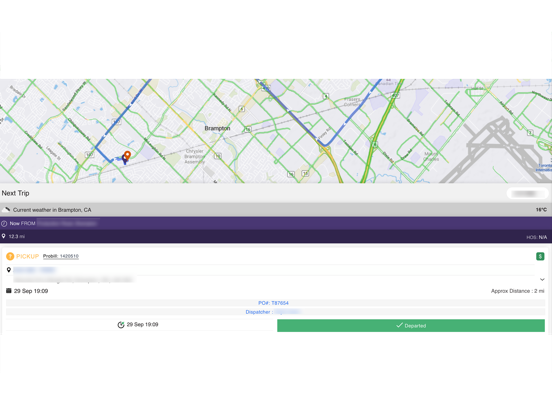Click the blue truck position marker on map

124,159
